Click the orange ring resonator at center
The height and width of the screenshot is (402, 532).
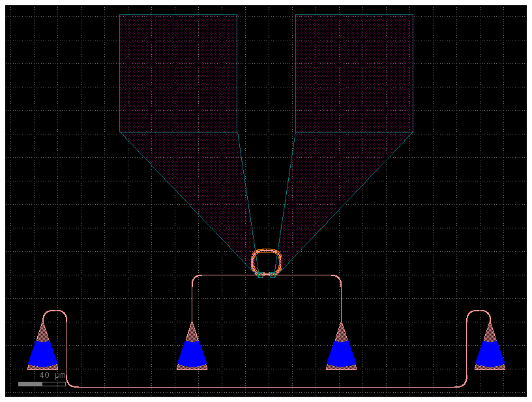point(267,251)
